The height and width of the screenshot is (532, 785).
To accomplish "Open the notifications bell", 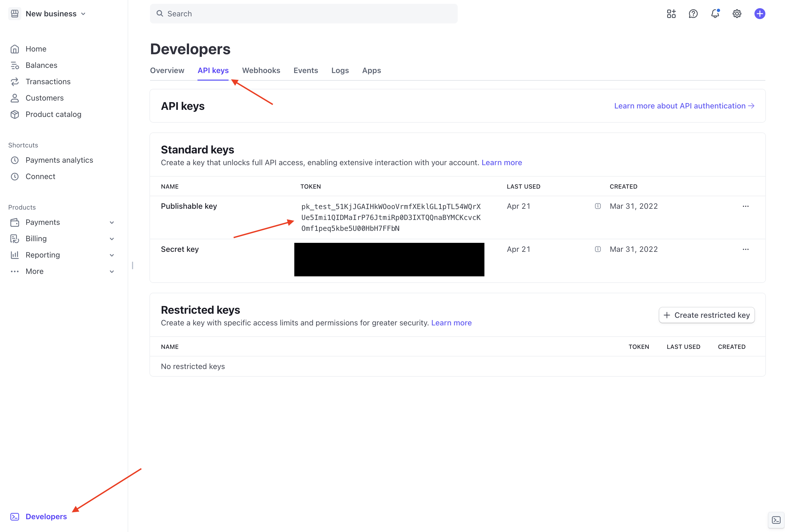I will pyautogui.click(x=715, y=14).
